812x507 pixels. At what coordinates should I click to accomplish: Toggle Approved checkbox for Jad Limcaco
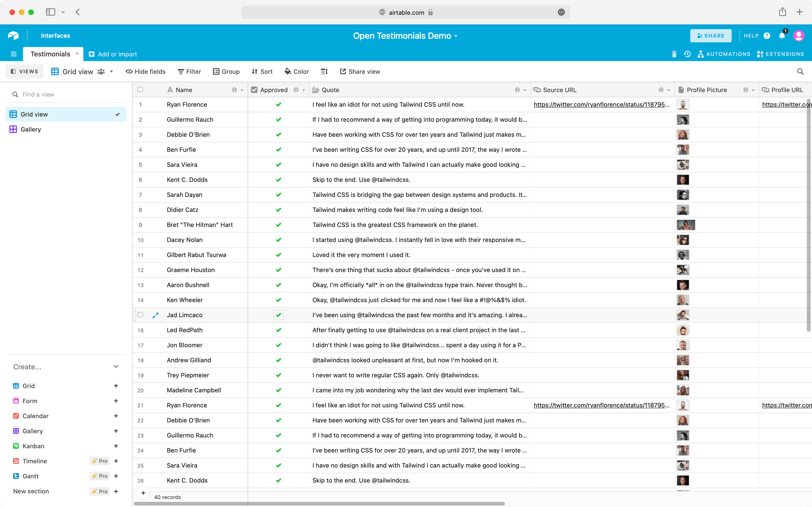(x=278, y=315)
